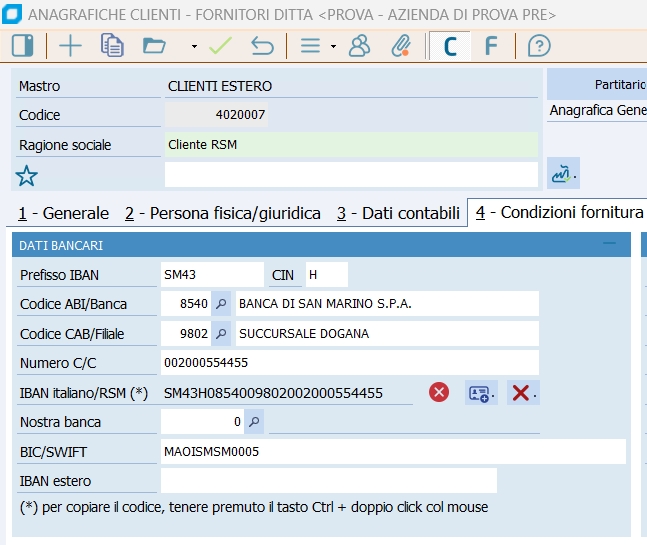Search bank with Codice ABI magnifier icon

tap(221, 304)
